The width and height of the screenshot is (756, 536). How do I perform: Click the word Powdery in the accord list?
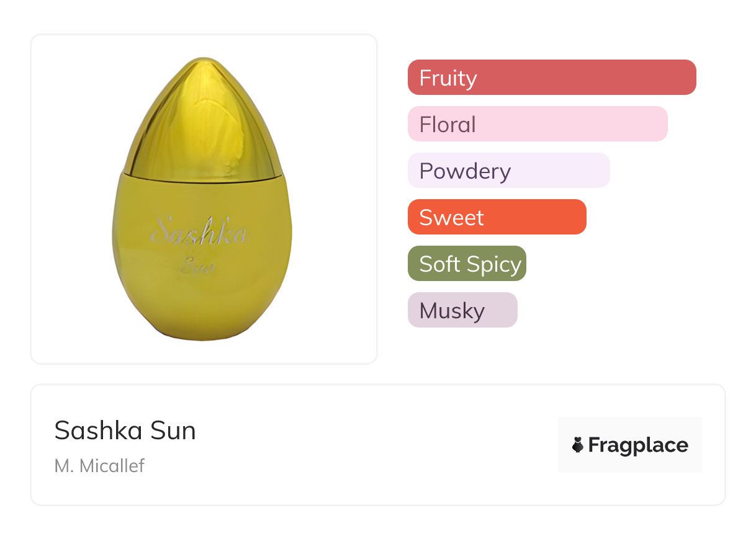tap(465, 171)
